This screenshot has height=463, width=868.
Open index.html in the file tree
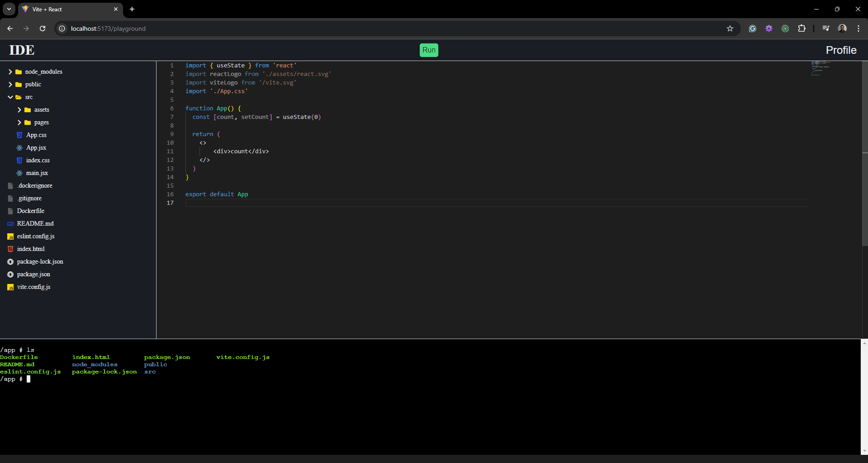tap(31, 249)
